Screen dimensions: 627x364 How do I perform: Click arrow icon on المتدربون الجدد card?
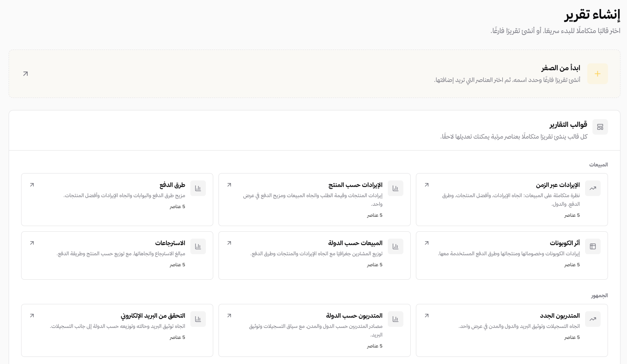426,315
